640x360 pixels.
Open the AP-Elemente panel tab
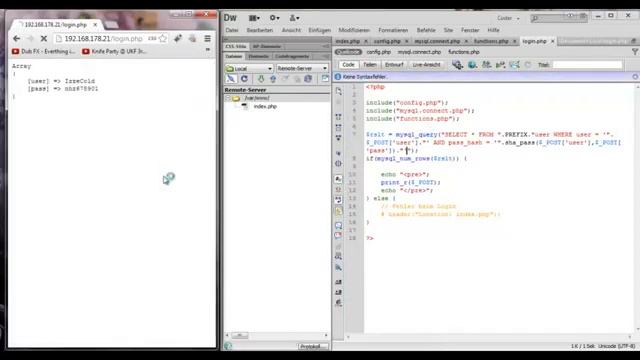pyautogui.click(x=267, y=46)
